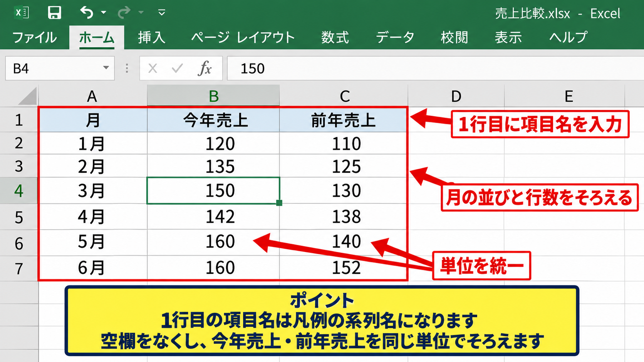The height and width of the screenshot is (362, 644).
Task: Open the Undo history dropdown arrow
Action: pos(104,13)
